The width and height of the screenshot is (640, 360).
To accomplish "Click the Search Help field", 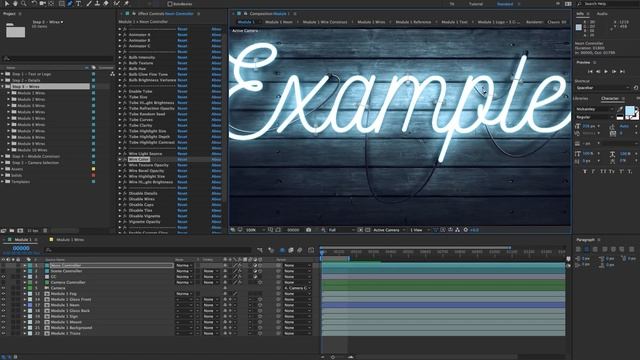I will click(x=609, y=4).
